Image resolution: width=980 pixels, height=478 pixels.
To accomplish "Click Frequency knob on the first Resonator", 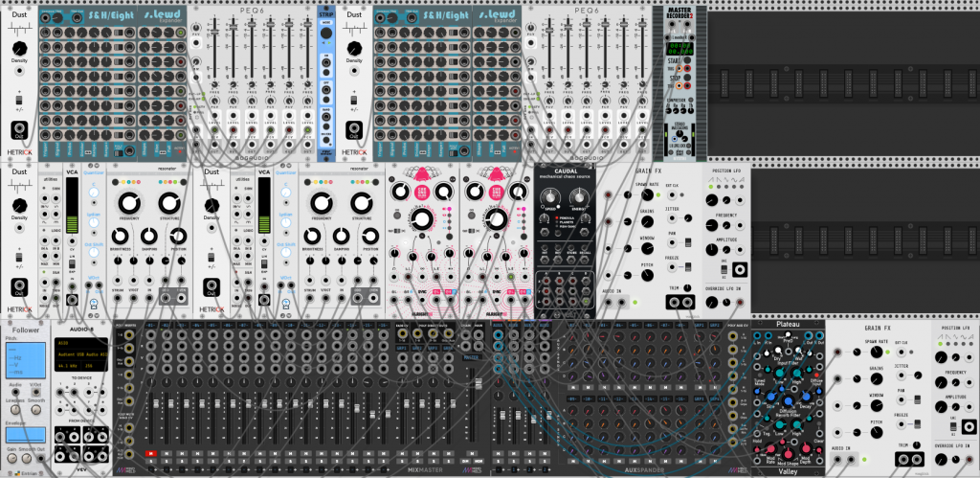I will pyautogui.click(x=129, y=203).
